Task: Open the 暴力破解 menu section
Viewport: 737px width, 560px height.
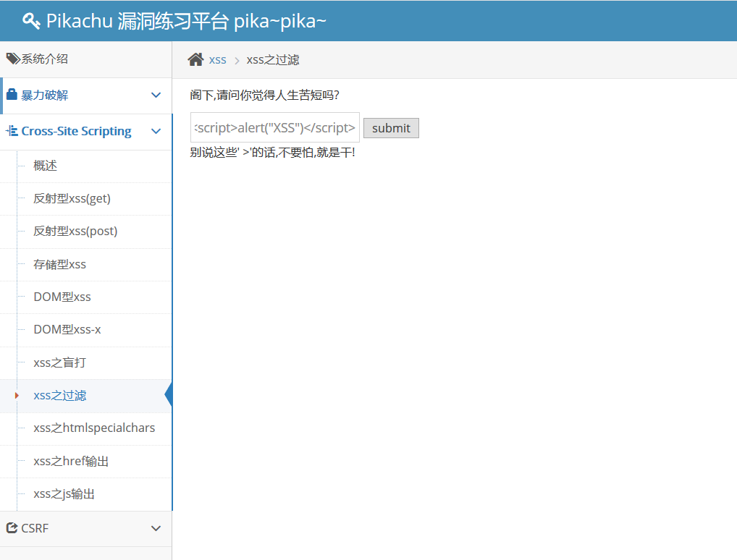Action: [x=85, y=96]
